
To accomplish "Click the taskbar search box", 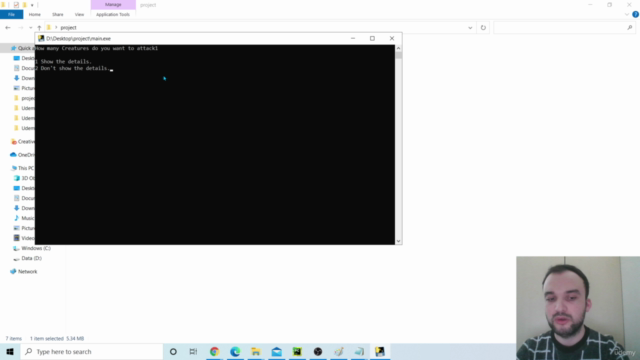I will (x=92, y=351).
